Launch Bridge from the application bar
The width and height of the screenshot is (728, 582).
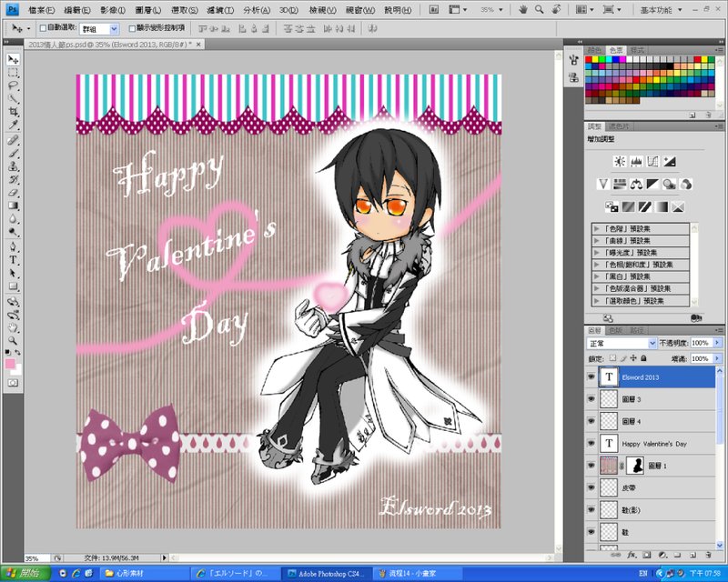434,9
